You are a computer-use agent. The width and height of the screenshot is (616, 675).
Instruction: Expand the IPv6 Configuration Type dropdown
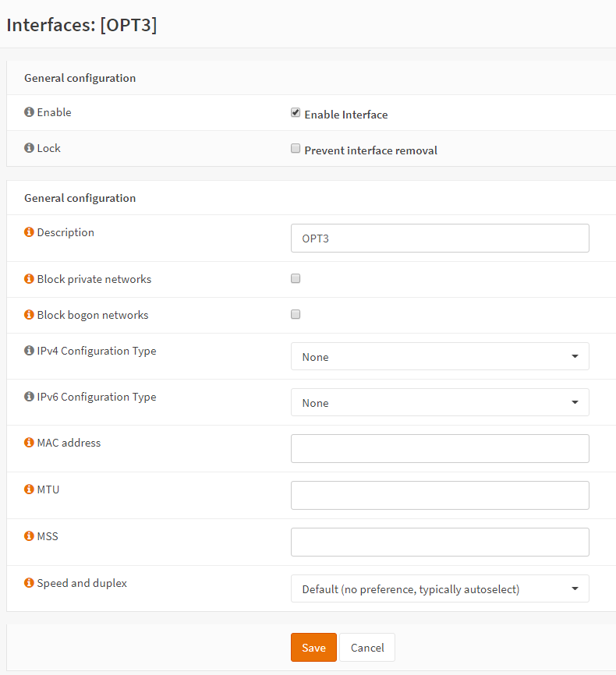440,402
